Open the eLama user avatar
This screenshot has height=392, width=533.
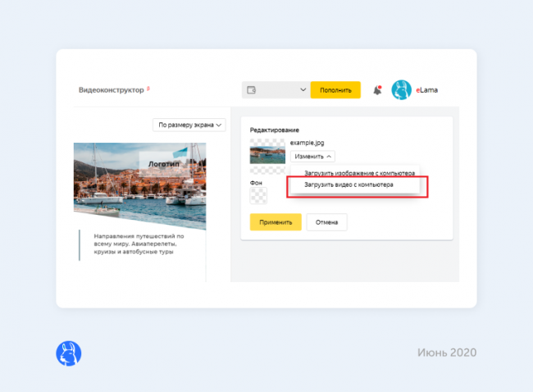click(401, 90)
